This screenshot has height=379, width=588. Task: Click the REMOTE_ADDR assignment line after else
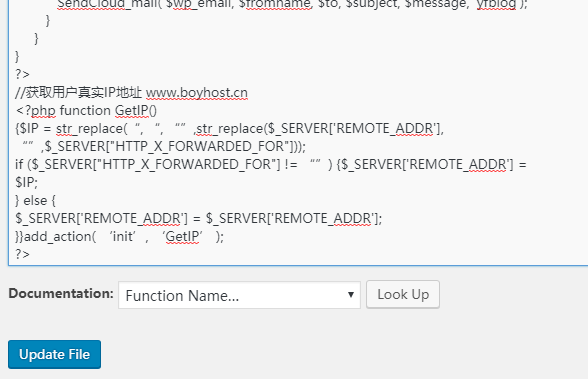199,218
